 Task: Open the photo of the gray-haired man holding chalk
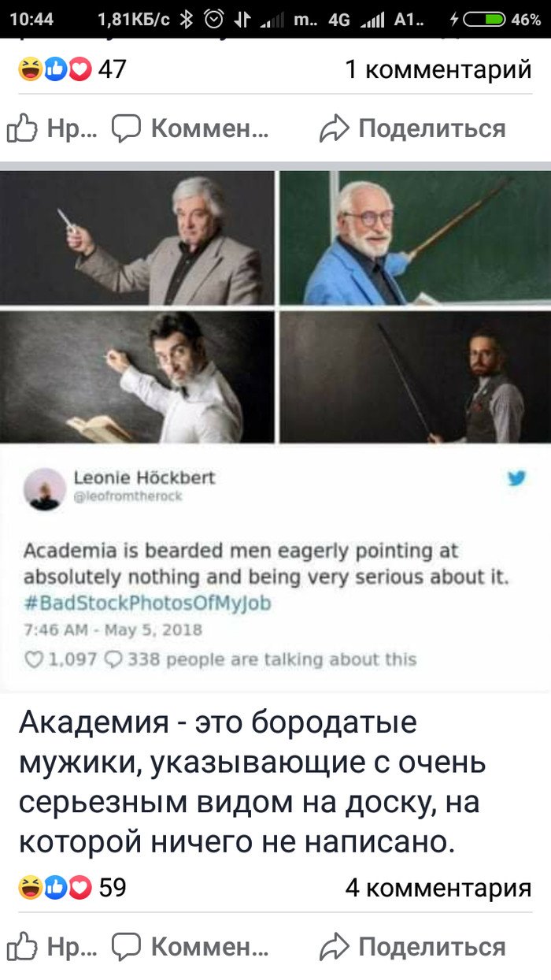tap(137, 238)
